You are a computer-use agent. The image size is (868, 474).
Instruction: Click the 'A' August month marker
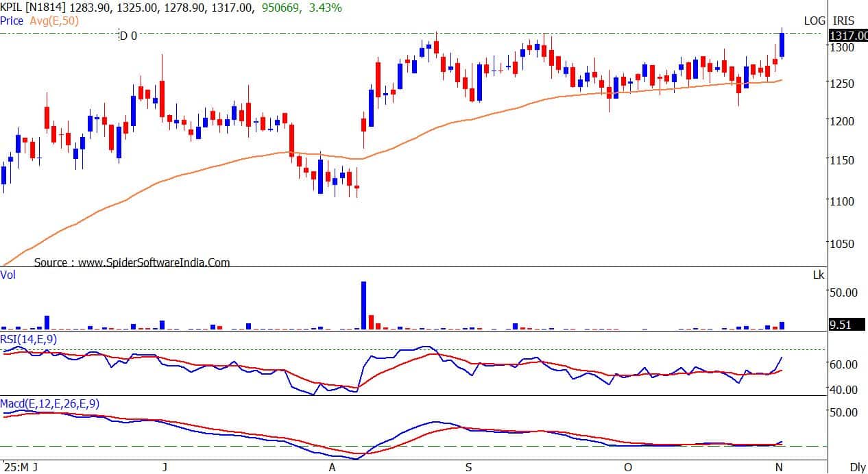[x=333, y=467]
